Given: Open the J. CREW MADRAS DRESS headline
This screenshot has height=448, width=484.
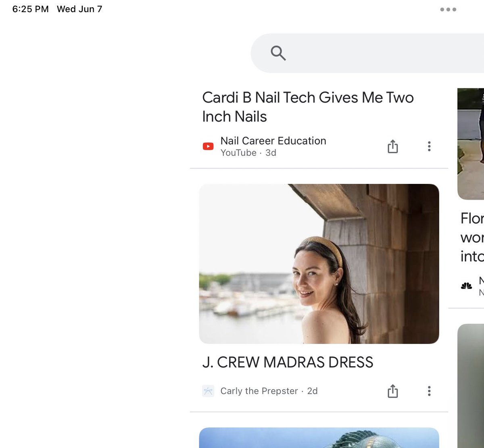Looking at the screenshot, I should pyautogui.click(x=288, y=362).
